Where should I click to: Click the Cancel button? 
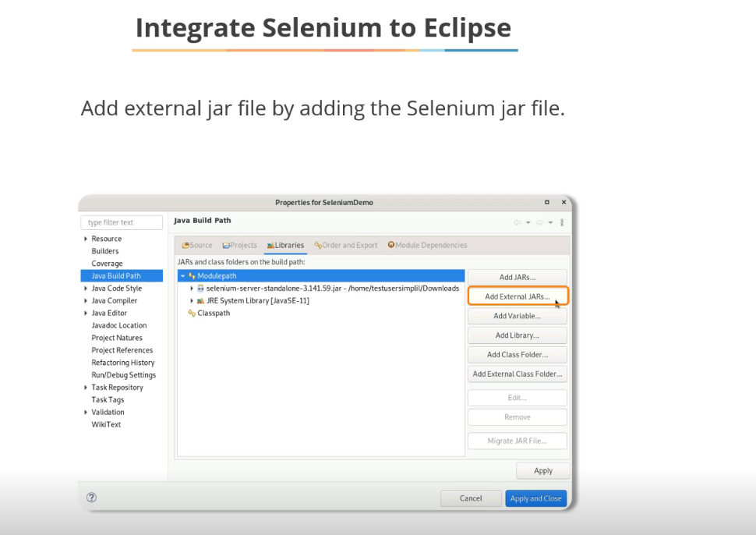click(x=471, y=498)
